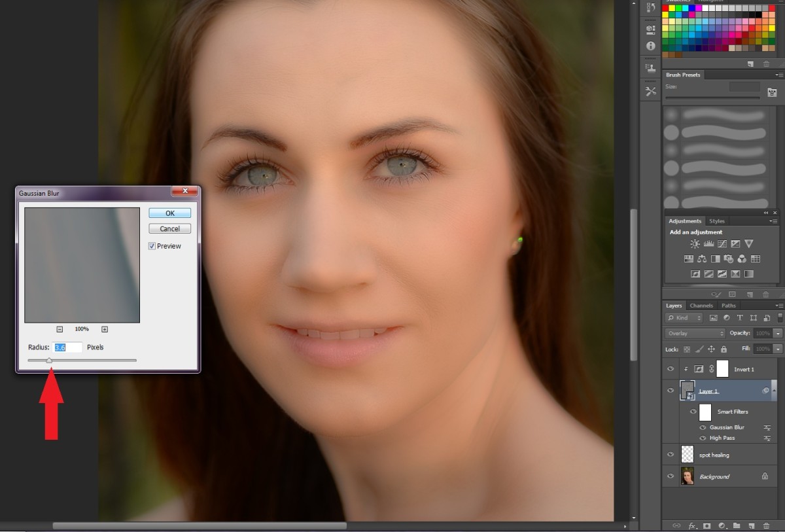The image size is (785, 532).
Task: Open the Kind filter dropdown
Action: (x=684, y=318)
